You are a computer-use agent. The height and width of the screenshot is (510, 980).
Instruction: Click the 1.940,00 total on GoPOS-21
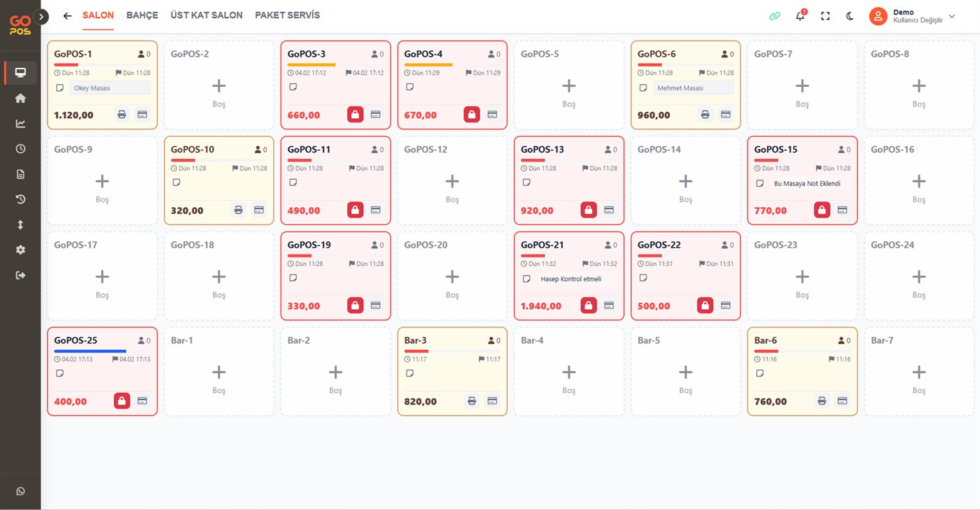pos(541,306)
